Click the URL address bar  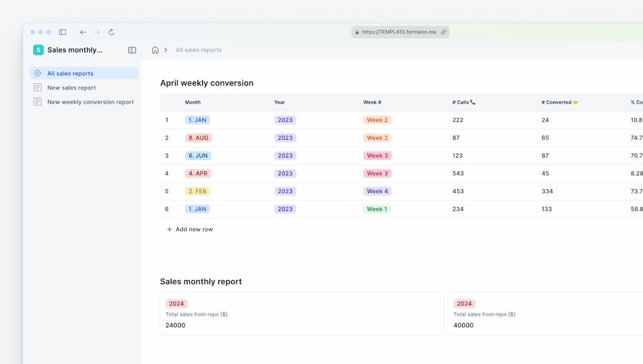(399, 32)
